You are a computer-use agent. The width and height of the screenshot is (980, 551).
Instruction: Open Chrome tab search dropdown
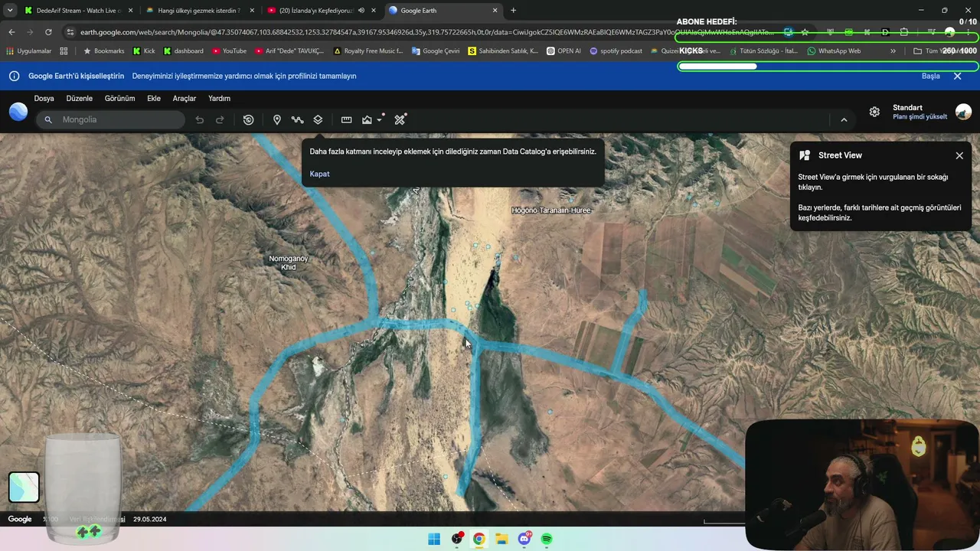(10, 11)
